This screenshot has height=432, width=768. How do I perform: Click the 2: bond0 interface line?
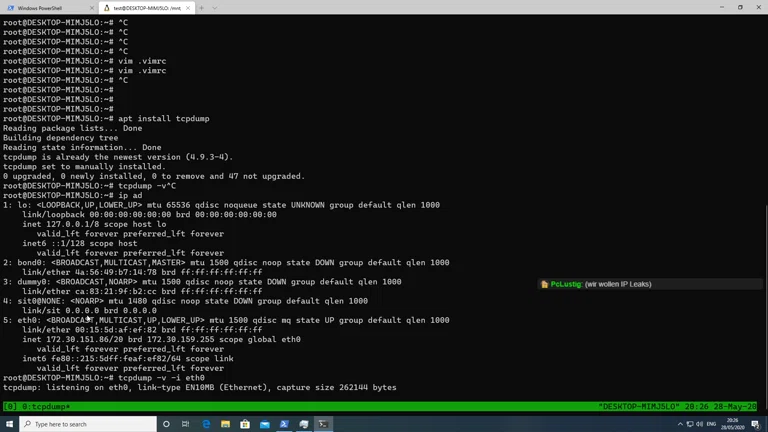pyautogui.click(x=226, y=263)
